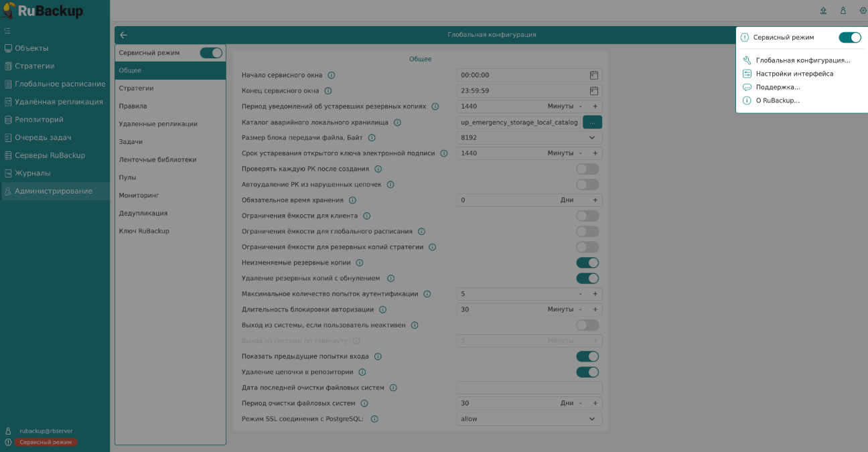The height and width of the screenshot is (452, 868).
Task: Toggle Сервисный режим in popup menu
Action: (849, 37)
